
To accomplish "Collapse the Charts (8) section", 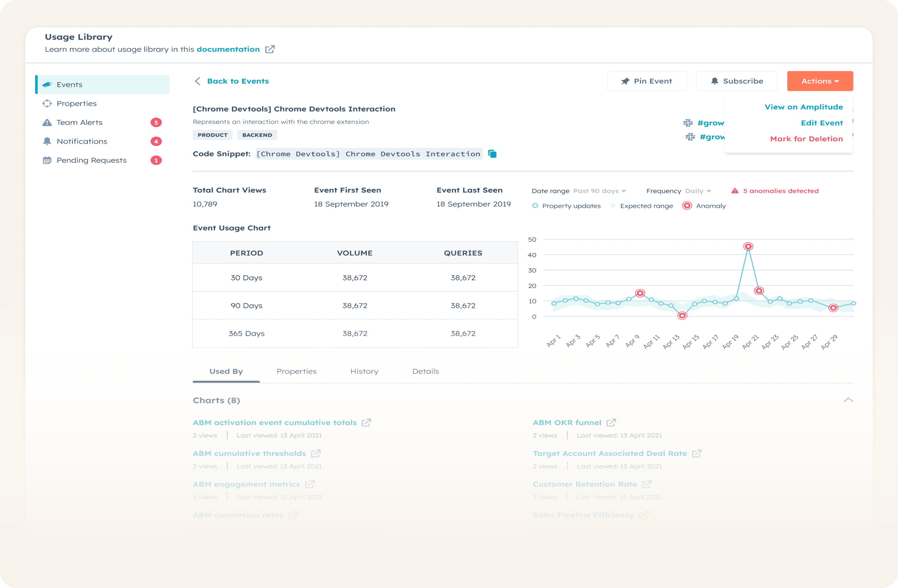I will (x=848, y=400).
